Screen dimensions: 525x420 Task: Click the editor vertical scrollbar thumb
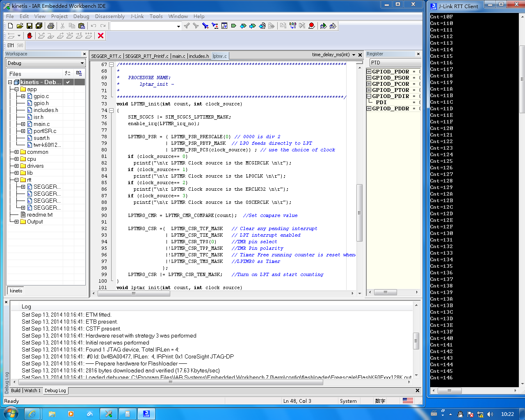[x=359, y=213]
